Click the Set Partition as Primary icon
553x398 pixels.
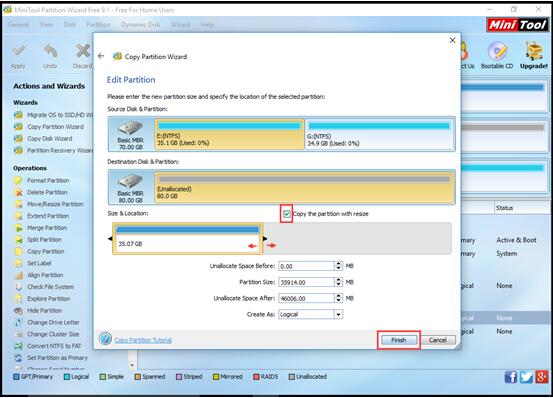[x=18, y=358]
